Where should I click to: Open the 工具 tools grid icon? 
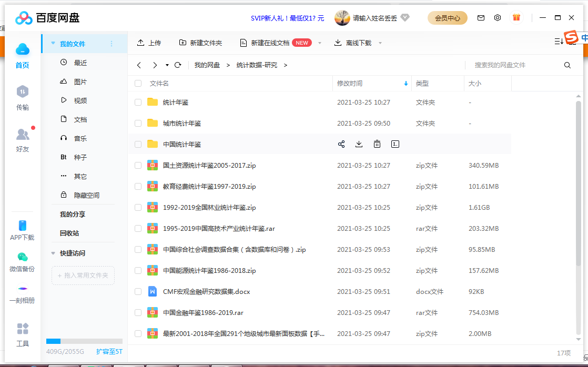[23, 329]
